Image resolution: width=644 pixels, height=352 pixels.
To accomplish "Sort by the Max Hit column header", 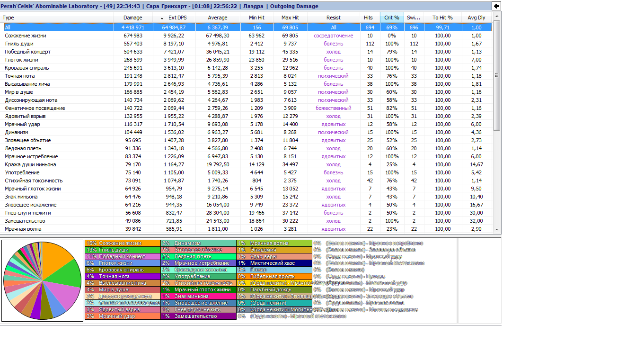I will pos(290,18).
